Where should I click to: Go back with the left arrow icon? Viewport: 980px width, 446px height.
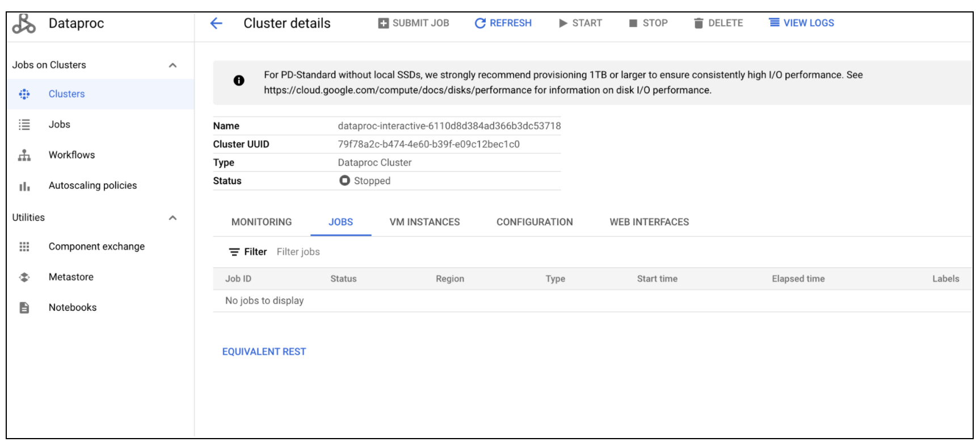click(x=216, y=23)
